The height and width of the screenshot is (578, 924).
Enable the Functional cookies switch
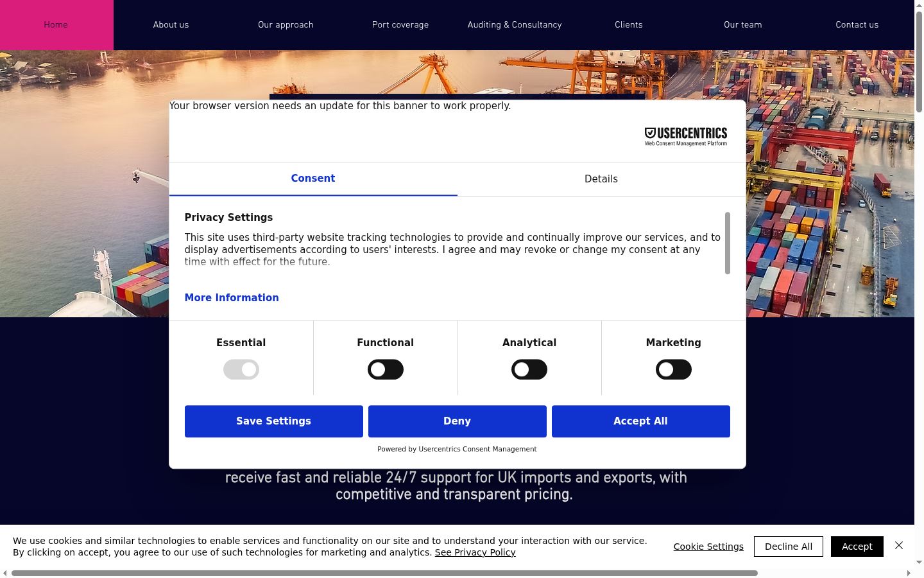(386, 369)
